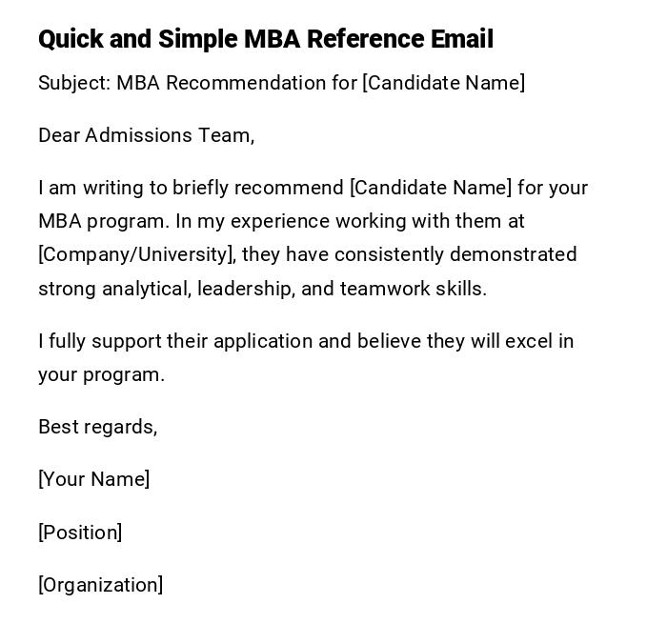The height and width of the screenshot is (644, 667).
Task: Select the [Position] placeholder
Action: pos(80,533)
